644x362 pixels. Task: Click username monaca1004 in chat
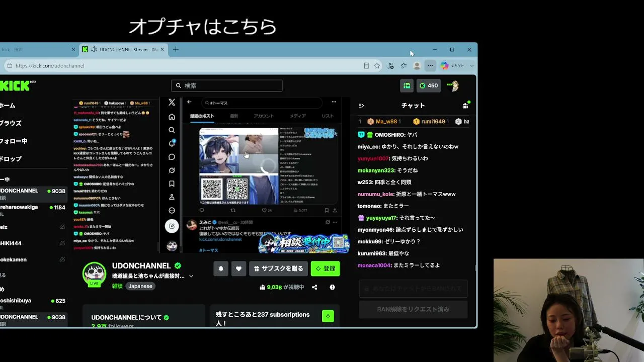[x=374, y=265]
